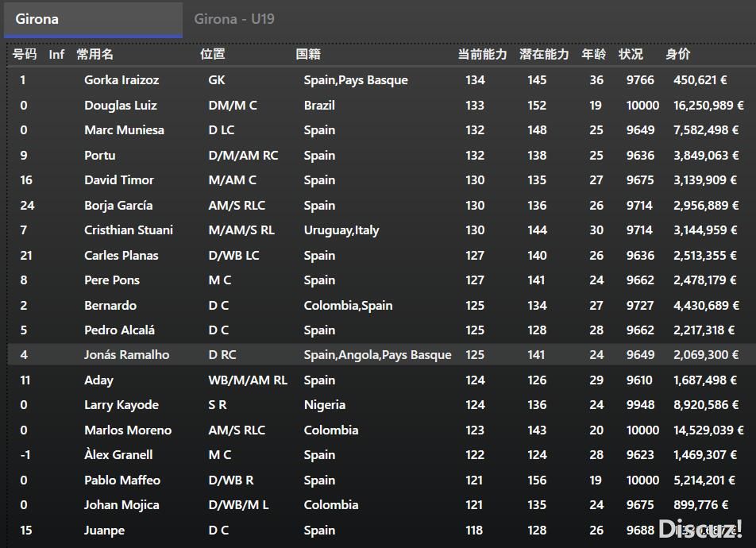Image resolution: width=756 pixels, height=548 pixels.
Task: Select player Jonás Ramalho
Action: point(127,355)
